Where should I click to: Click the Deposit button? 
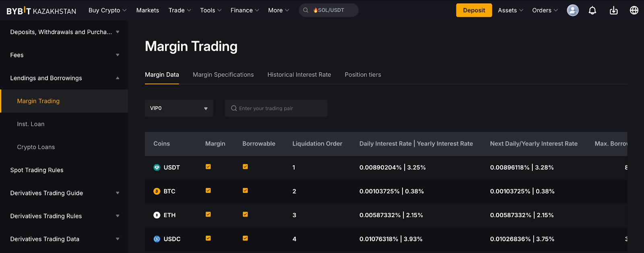[x=474, y=10]
